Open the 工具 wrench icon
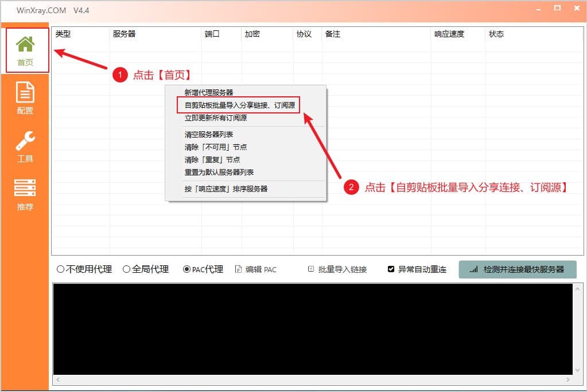The width and height of the screenshot is (587, 392). pos(25,141)
